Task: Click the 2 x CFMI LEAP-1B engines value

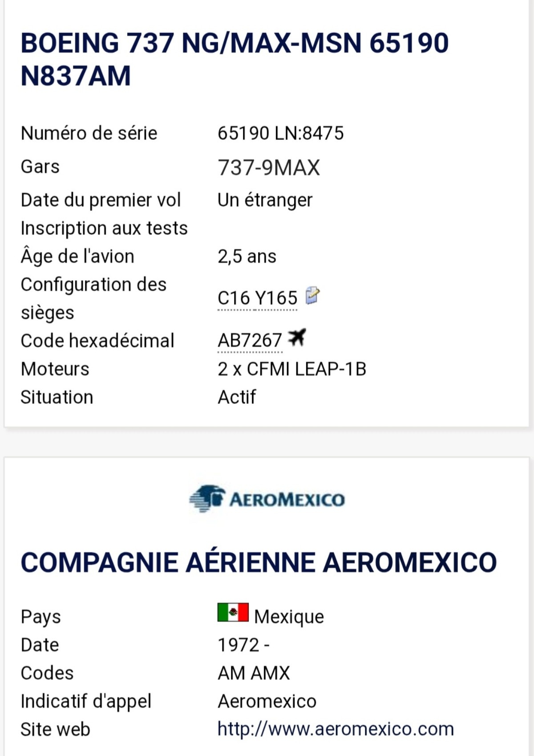Action: (x=292, y=369)
